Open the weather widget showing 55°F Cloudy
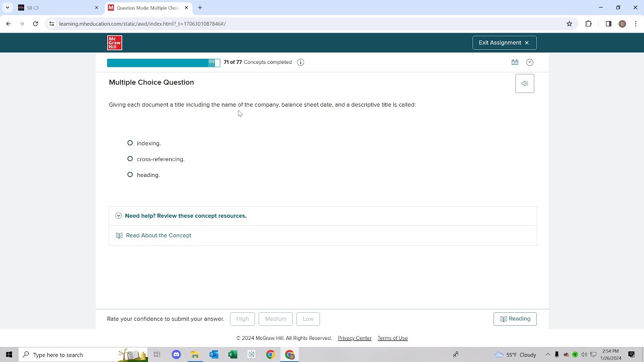This screenshot has width=644, height=362. point(516,354)
